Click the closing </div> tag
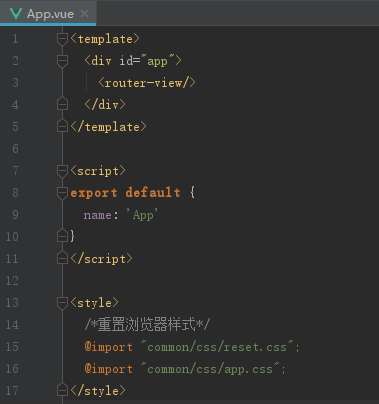Image resolution: width=379 pixels, height=404 pixels. click(x=105, y=105)
